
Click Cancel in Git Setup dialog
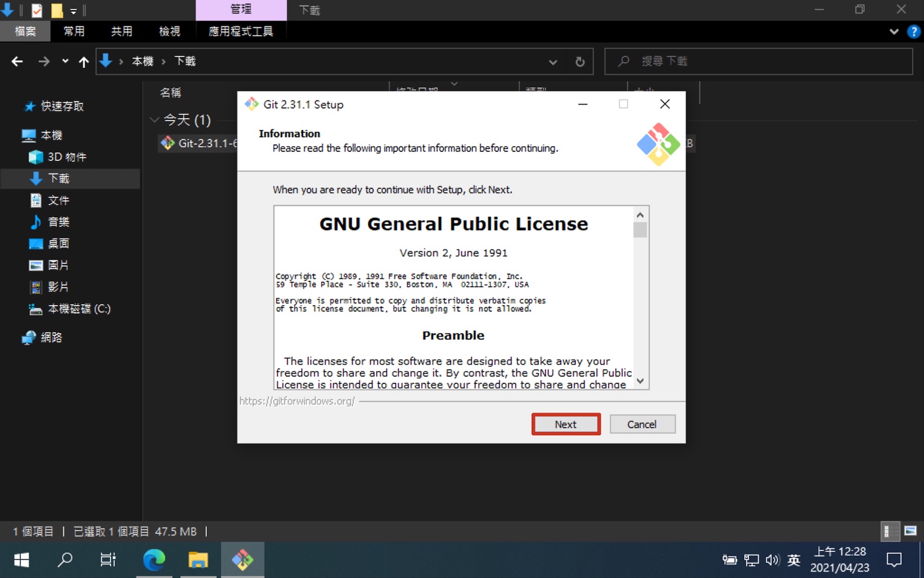pyautogui.click(x=642, y=424)
